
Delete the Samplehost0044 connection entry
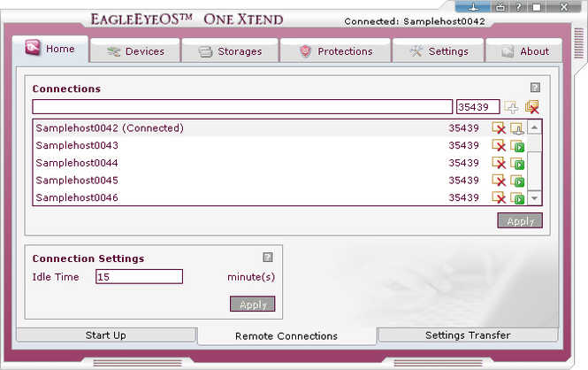click(499, 163)
